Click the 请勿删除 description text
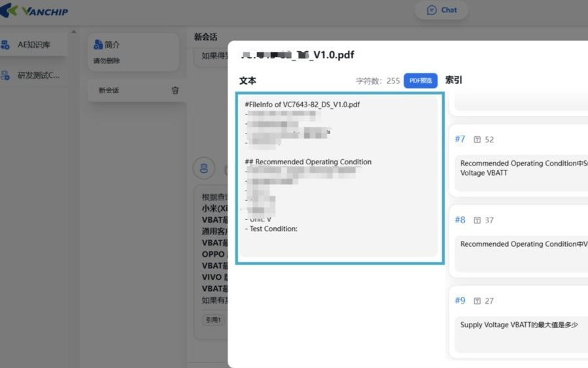Screen dimensions: 588x368 point(107,61)
